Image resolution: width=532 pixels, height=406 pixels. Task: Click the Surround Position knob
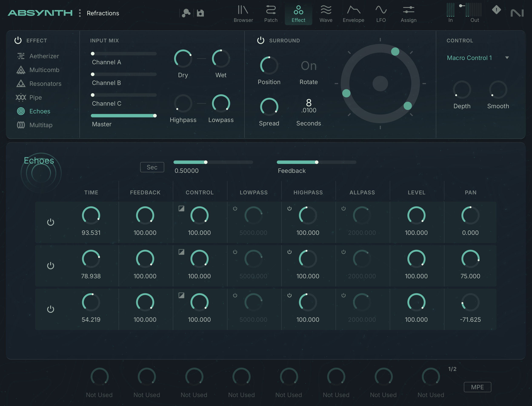(269, 65)
